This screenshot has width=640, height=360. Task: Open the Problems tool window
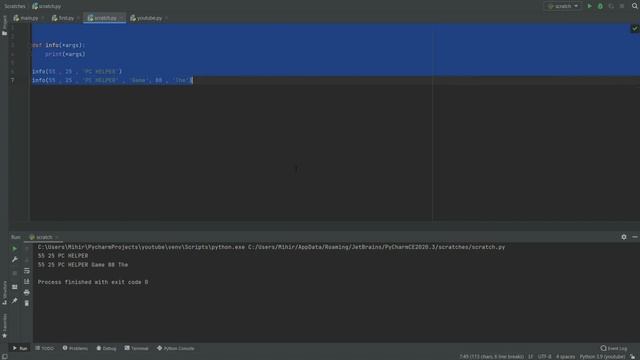(75, 348)
